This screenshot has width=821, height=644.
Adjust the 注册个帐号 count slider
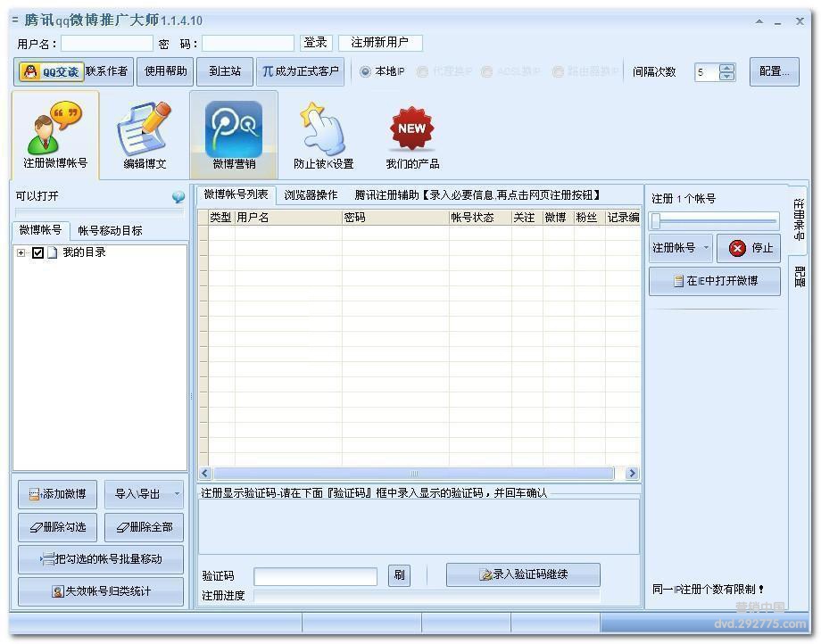715,221
